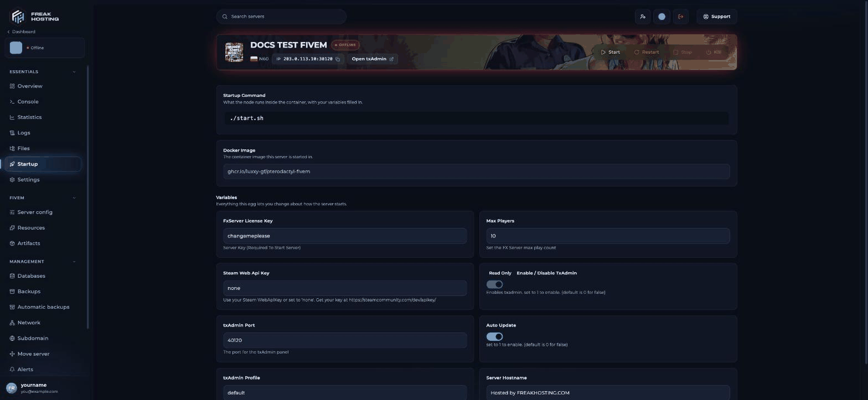Image resolution: width=868 pixels, height=400 pixels.
Task: Toggle the Enable / Disable TxAdmin switch
Action: (x=494, y=284)
